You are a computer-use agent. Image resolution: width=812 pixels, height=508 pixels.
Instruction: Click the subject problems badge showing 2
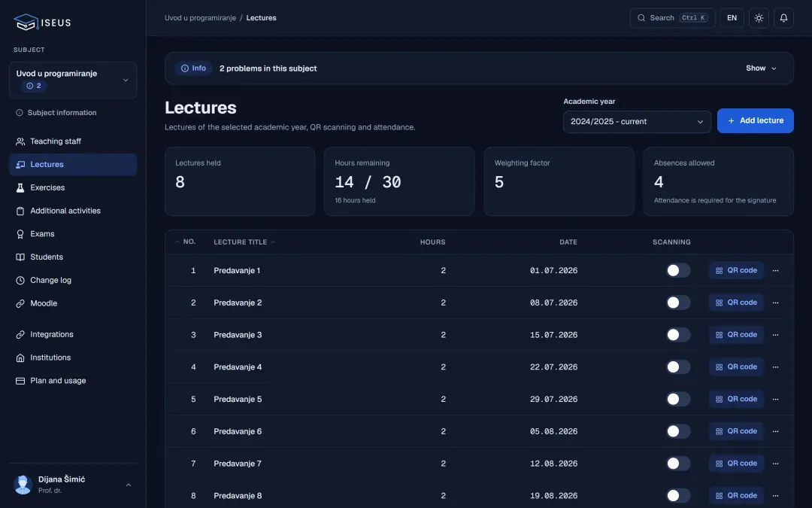coord(34,86)
